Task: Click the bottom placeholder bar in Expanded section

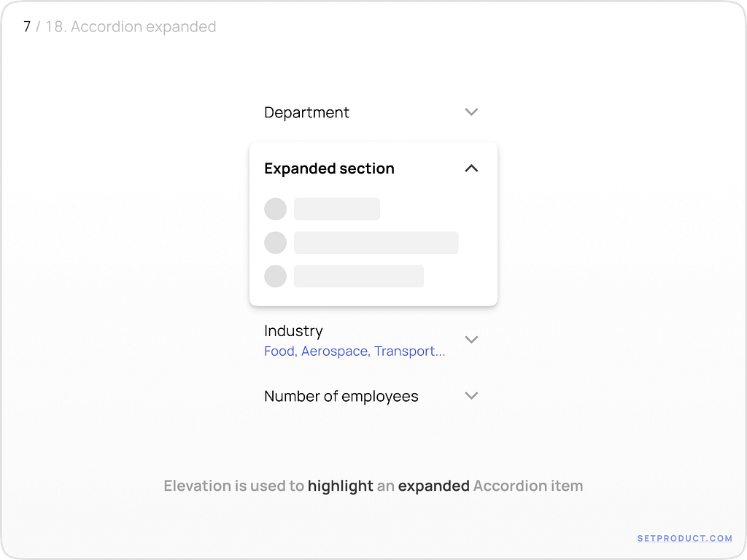Action: [x=358, y=276]
